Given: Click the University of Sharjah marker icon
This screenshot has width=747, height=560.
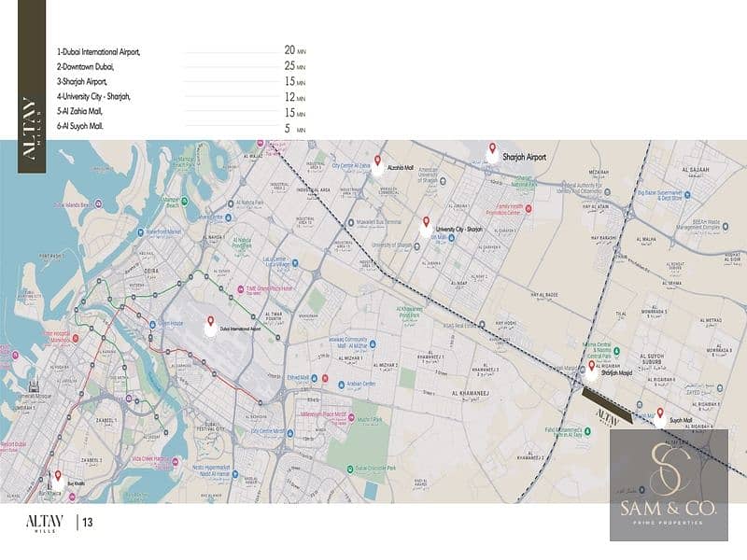Looking at the screenshot, I should pos(416,246).
